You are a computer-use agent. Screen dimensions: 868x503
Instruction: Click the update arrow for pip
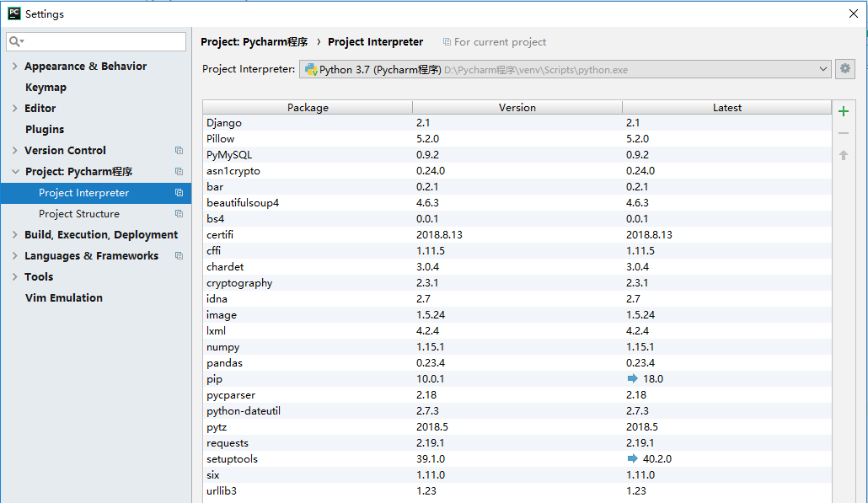pos(632,378)
